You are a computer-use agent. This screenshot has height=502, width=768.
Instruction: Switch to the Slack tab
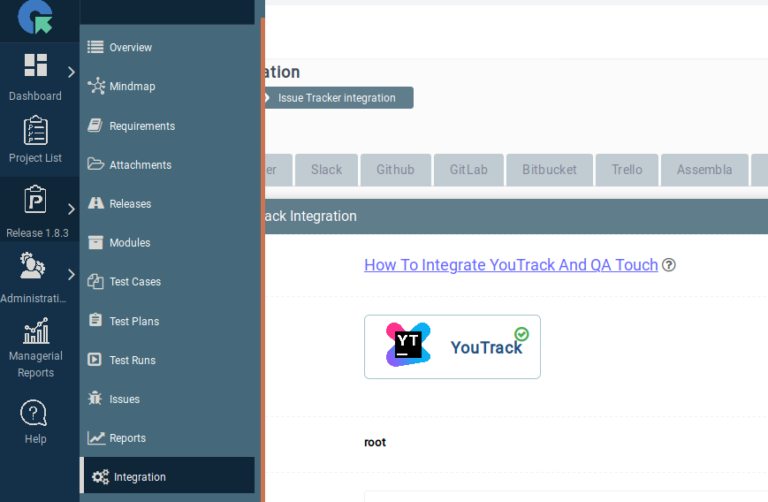point(326,170)
